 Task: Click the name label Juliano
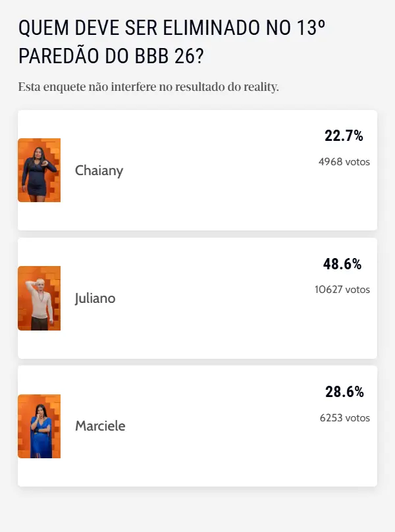tap(95, 298)
